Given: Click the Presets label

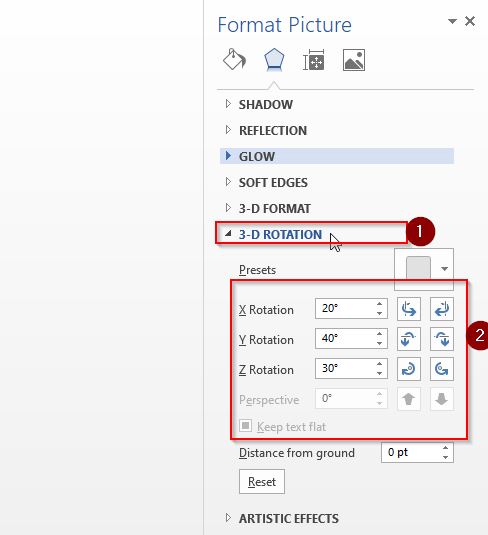Looking at the screenshot, I should [x=257, y=270].
